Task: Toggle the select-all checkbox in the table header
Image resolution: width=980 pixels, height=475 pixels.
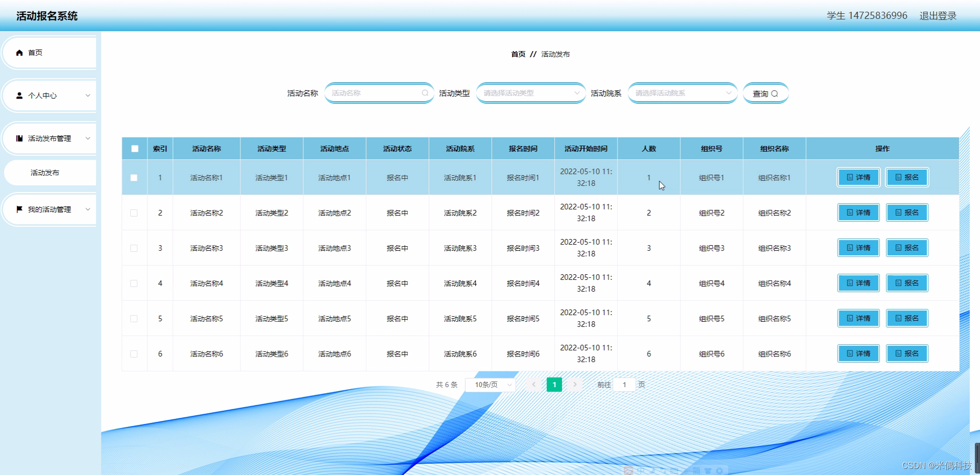Action: click(x=134, y=149)
